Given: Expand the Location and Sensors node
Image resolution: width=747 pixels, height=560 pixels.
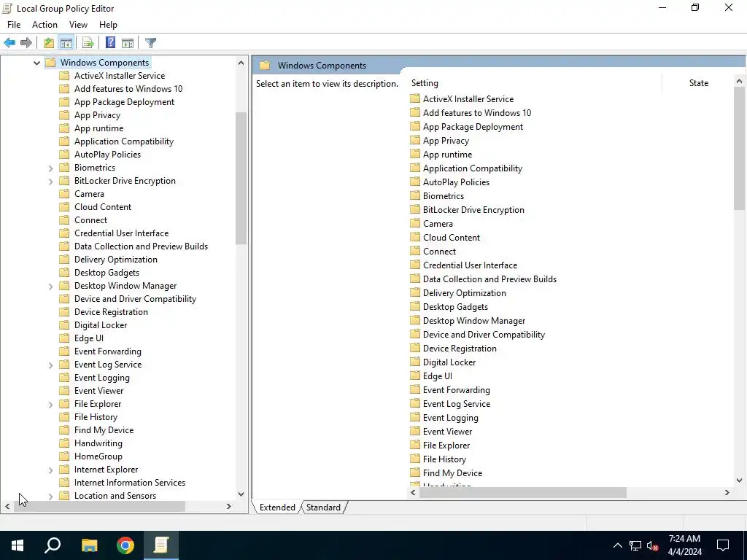Looking at the screenshot, I should [50, 496].
